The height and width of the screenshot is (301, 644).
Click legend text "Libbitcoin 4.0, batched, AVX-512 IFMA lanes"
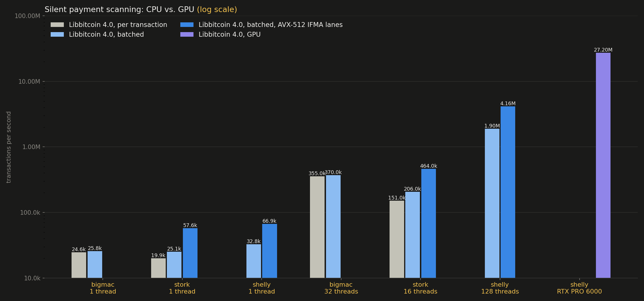tap(270, 25)
